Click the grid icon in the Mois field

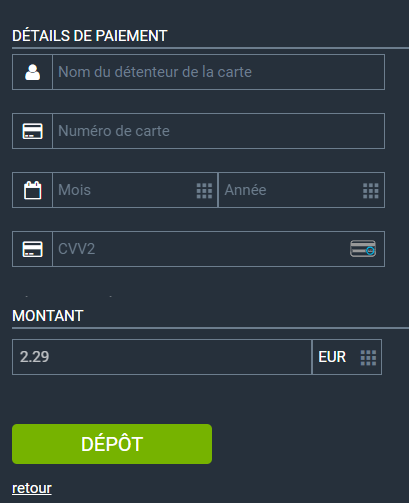tap(204, 191)
